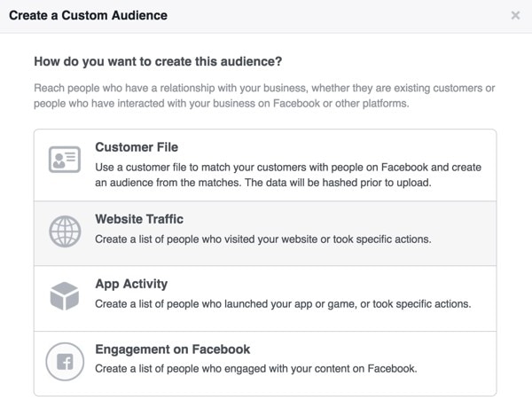The image size is (532, 408).
Task: Click the Customer File contact card icon
Action: click(65, 162)
